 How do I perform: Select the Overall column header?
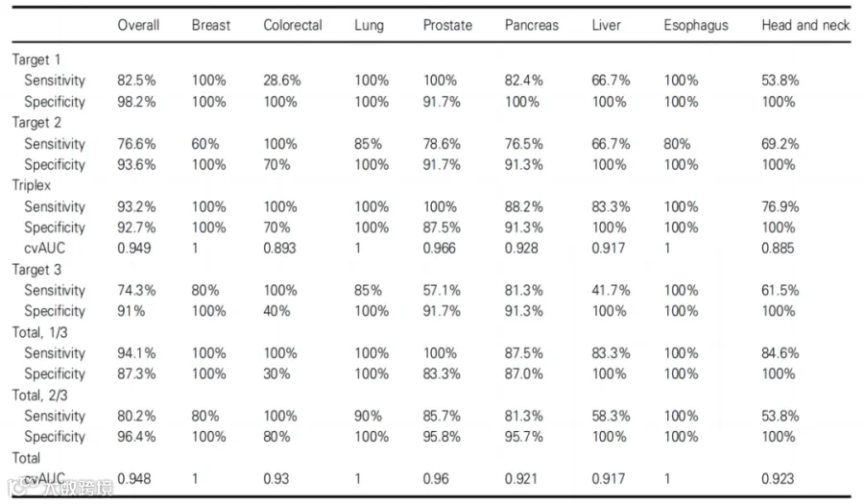point(138,25)
